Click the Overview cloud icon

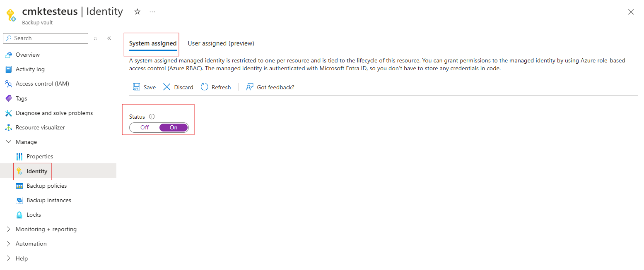click(x=8, y=55)
